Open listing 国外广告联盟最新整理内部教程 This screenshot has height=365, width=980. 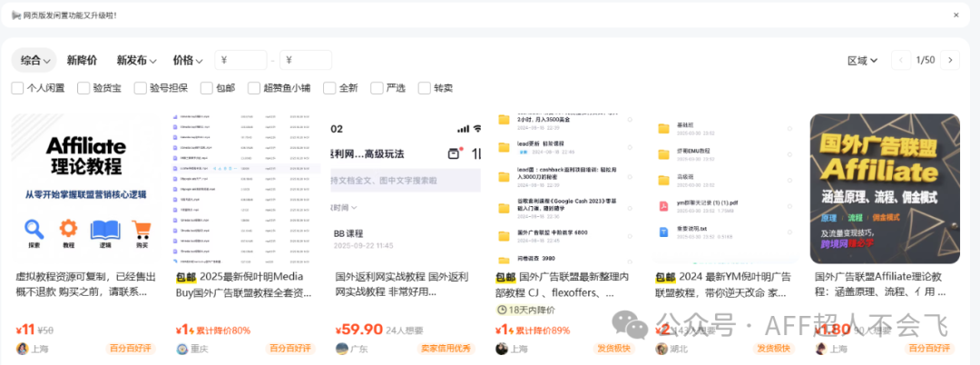(x=563, y=284)
